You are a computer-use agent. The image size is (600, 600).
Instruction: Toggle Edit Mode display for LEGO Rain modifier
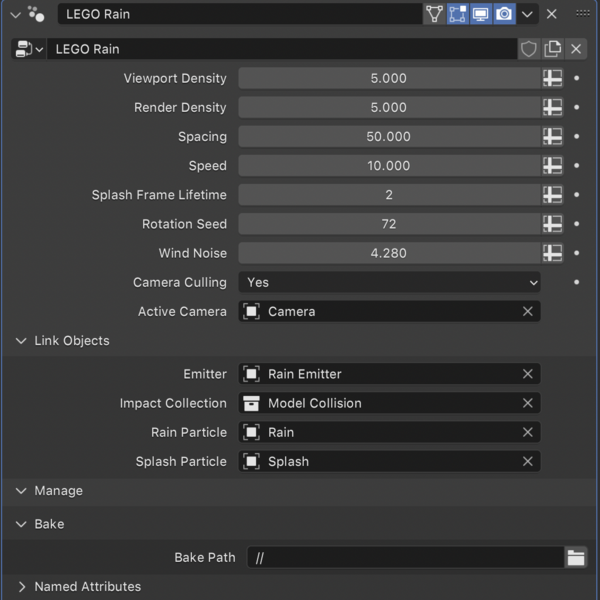pos(458,14)
